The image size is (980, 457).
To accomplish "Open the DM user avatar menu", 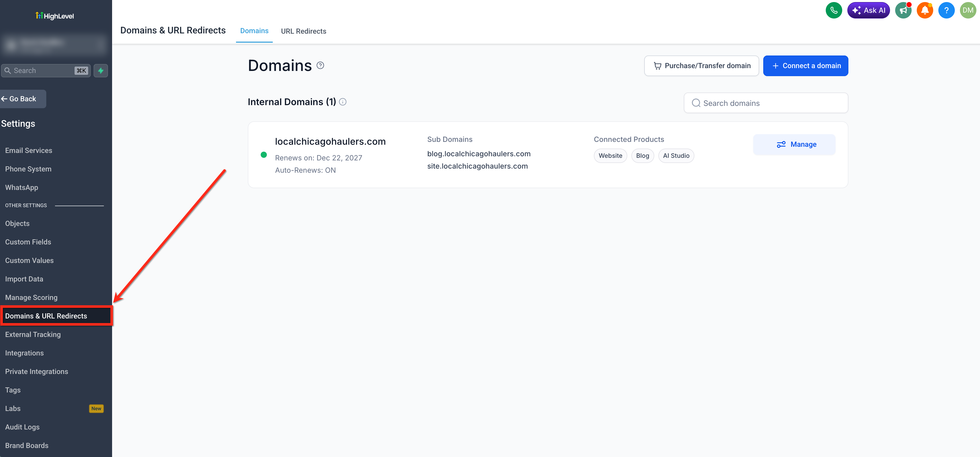I will click(x=968, y=10).
